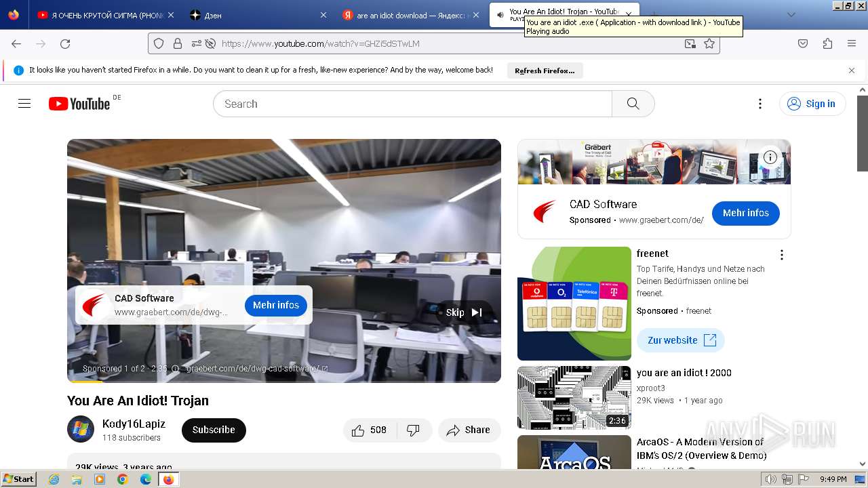Click the ad progress bar

[283, 382]
